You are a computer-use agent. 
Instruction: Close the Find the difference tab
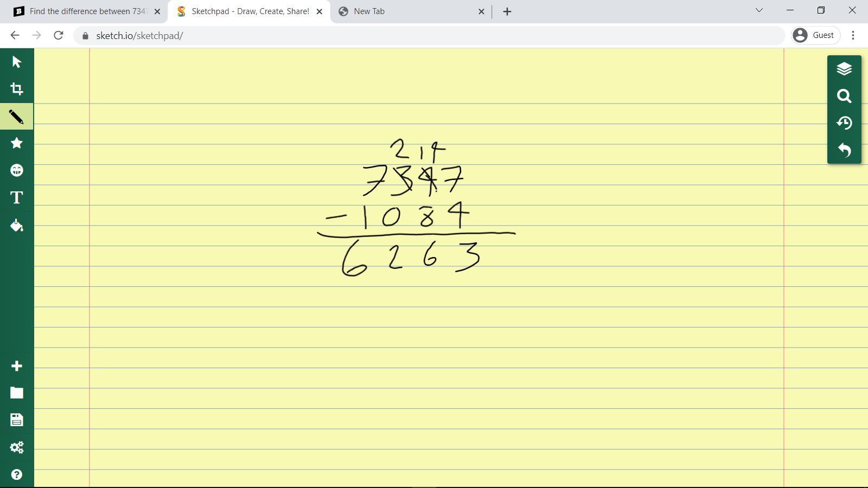[x=157, y=11]
